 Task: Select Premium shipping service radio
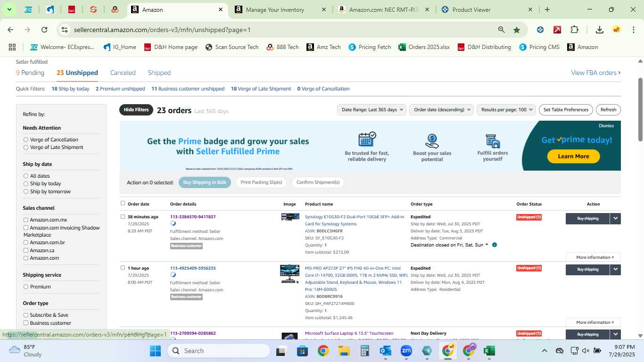(x=26, y=287)
